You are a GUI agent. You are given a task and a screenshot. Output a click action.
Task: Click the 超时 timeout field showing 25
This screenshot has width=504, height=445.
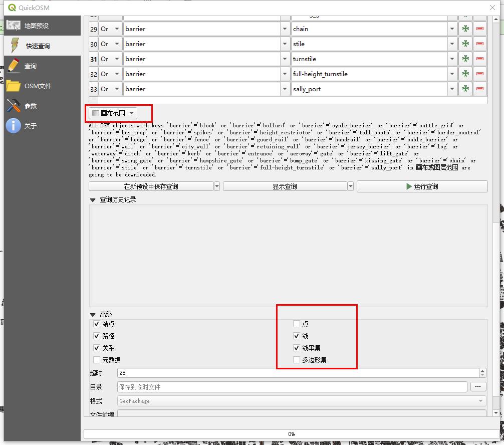point(298,373)
